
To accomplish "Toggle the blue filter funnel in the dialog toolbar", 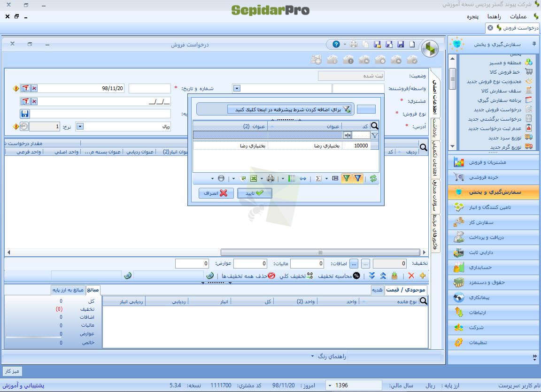I will pyautogui.click(x=358, y=178).
